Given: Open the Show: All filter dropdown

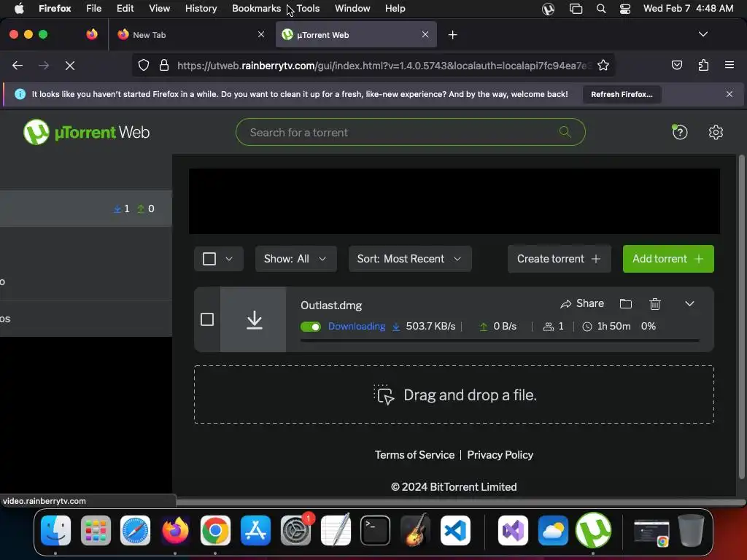Looking at the screenshot, I should coord(295,259).
